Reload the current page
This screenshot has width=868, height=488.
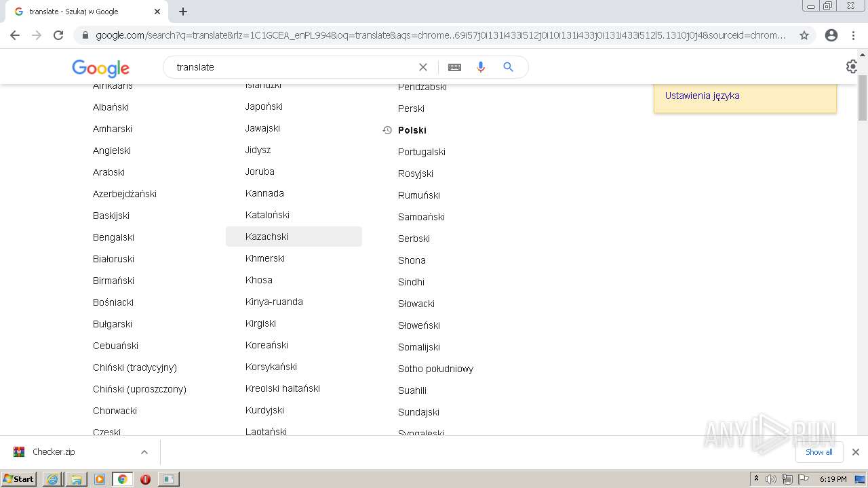point(58,35)
